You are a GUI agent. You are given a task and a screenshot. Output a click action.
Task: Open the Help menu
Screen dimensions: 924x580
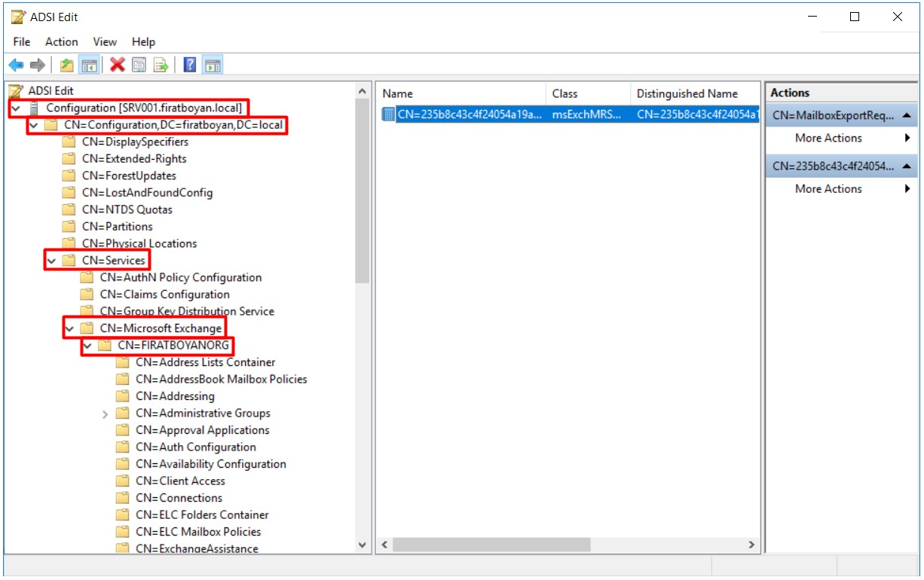click(143, 41)
